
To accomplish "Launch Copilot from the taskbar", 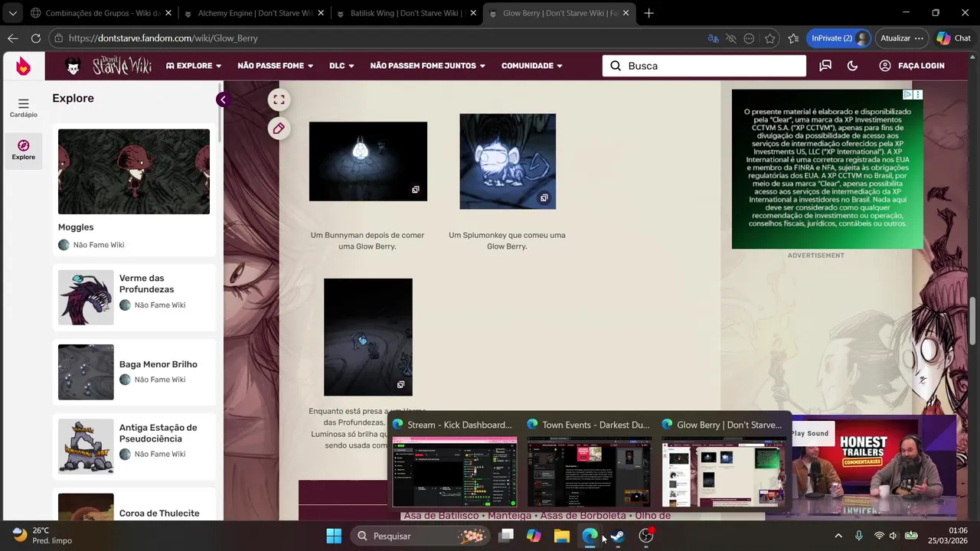I will (x=534, y=536).
